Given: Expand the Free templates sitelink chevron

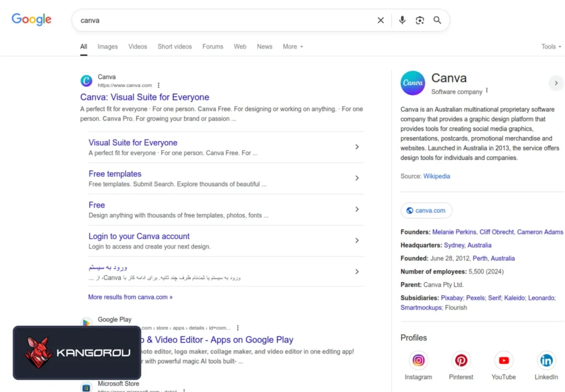Looking at the screenshot, I should tap(357, 178).
